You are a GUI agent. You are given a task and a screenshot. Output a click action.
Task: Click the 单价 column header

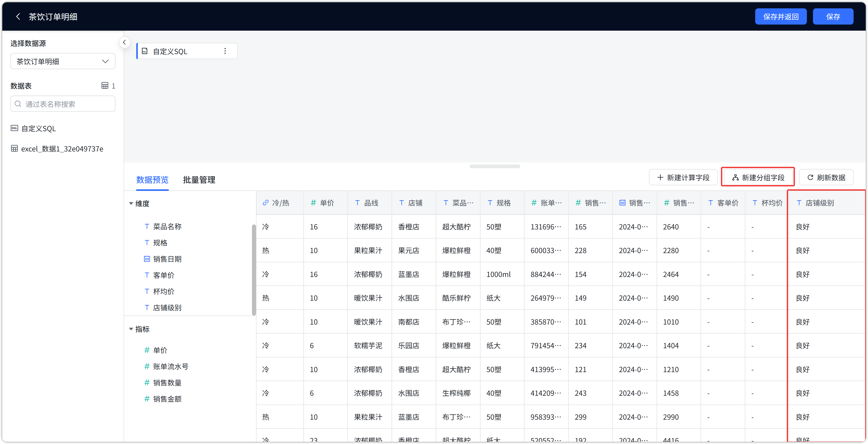pos(325,203)
